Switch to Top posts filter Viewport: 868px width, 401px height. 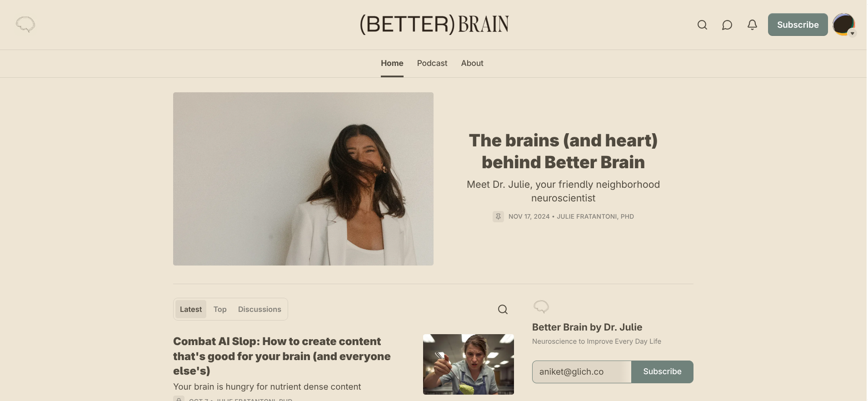[x=220, y=309]
